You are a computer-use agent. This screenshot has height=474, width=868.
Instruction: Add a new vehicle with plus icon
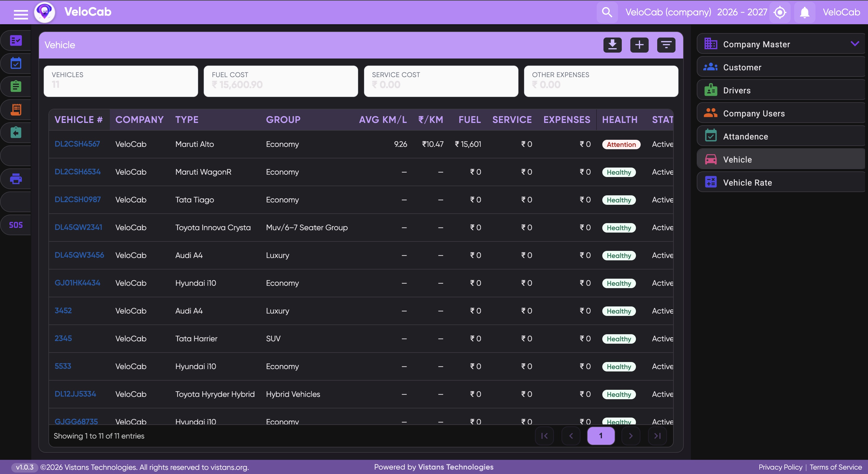point(639,45)
